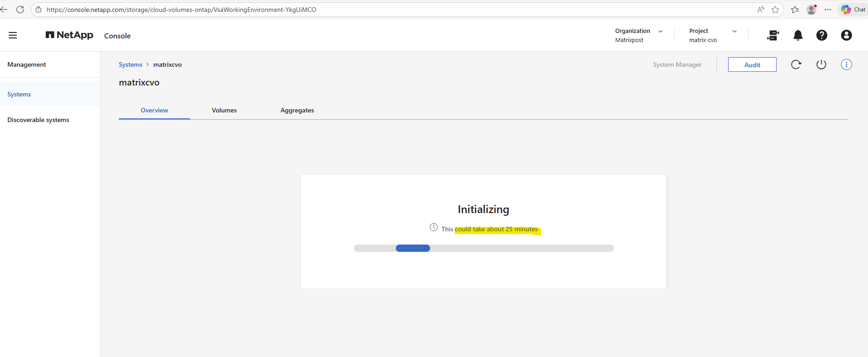Open the hamburger navigation menu
Image resolution: width=868 pixels, height=357 pixels.
tap(13, 35)
